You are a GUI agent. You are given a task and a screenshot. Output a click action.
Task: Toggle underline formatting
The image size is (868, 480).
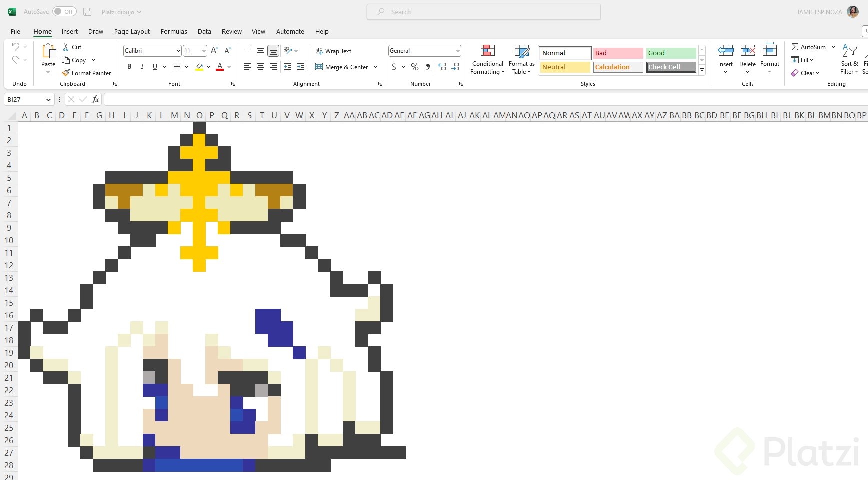point(155,67)
